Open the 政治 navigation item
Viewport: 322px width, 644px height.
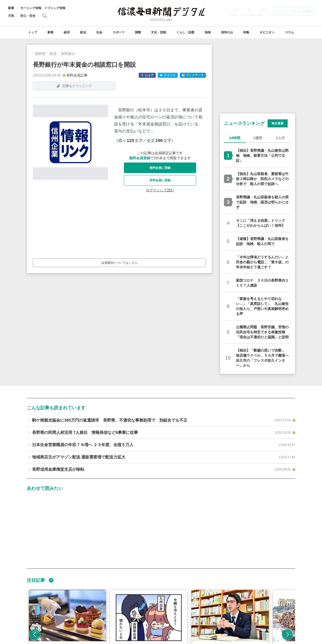coord(83,32)
